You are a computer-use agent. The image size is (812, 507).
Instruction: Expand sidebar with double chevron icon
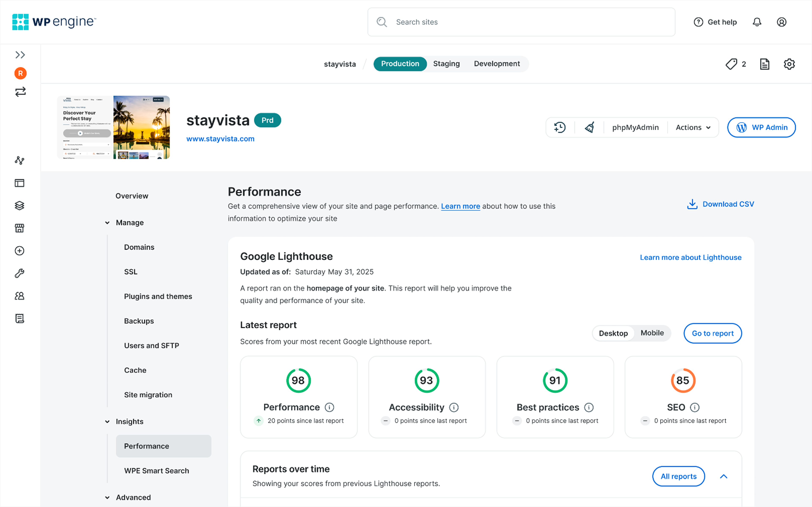click(x=20, y=55)
